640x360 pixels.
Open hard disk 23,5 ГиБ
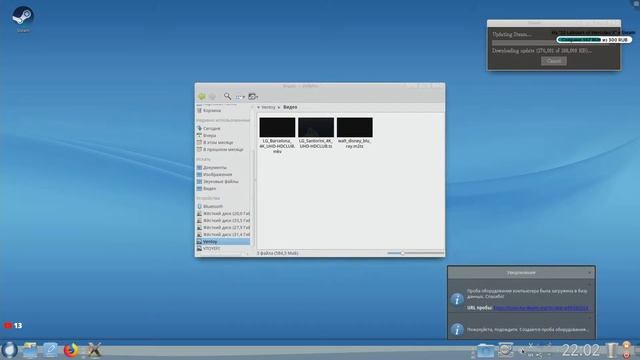(223, 220)
